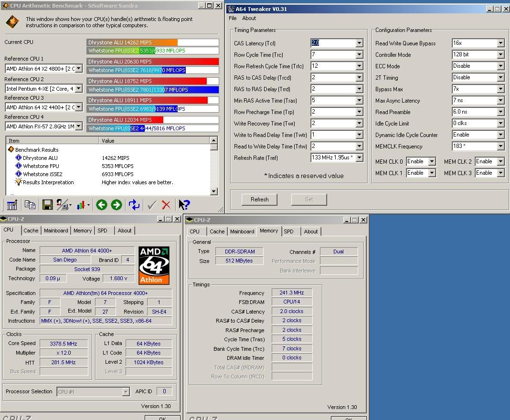Click the Current CPU Dhrystone ALU 14262 MIPS bar
This screenshot has width=510, height=420.
pos(152,42)
